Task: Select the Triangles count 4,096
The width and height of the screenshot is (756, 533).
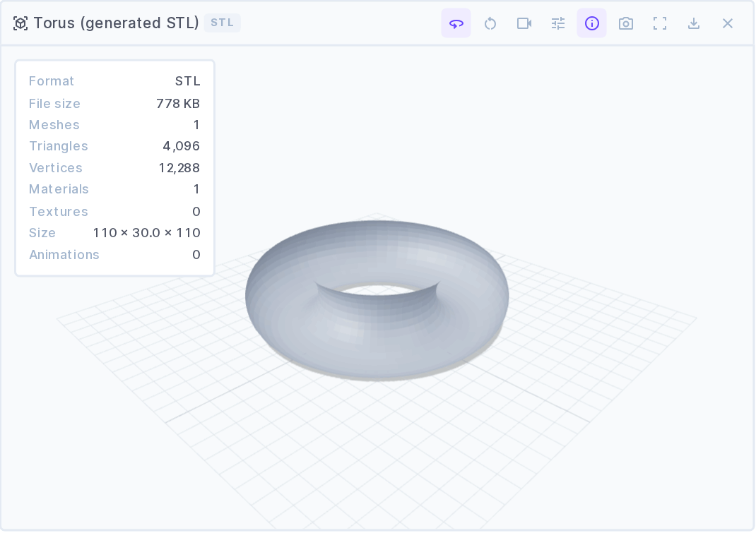Action: [182, 146]
